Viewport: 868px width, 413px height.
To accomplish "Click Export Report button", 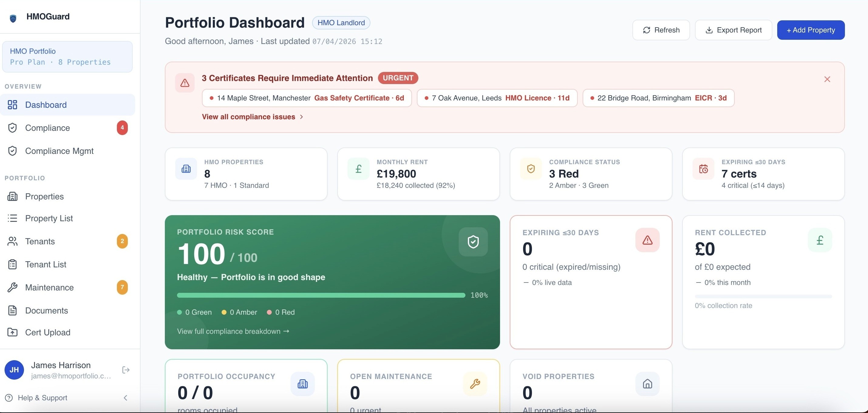I will click(734, 30).
